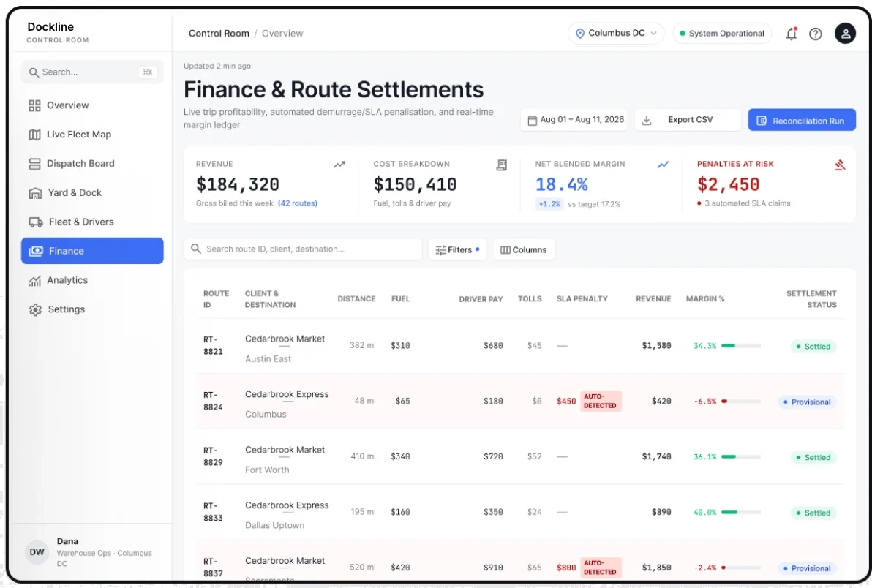Sort by the Revenue column header

tap(653, 299)
